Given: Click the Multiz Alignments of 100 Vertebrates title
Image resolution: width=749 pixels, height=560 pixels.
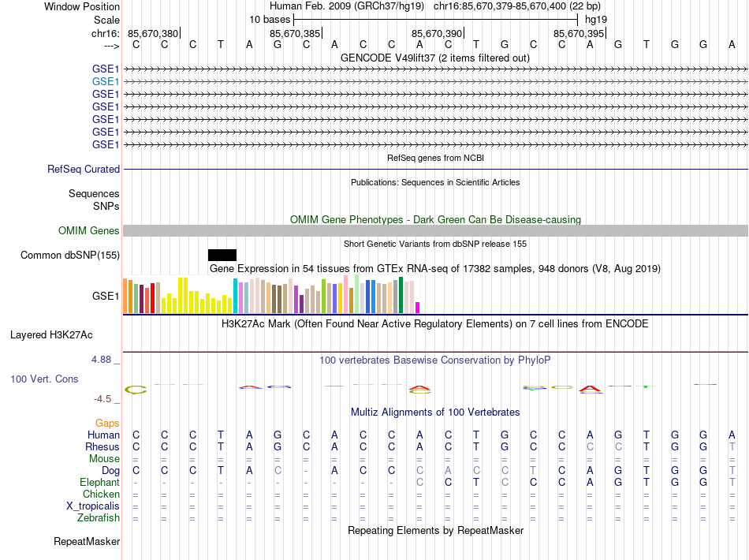Looking at the screenshot, I should (x=434, y=413).
